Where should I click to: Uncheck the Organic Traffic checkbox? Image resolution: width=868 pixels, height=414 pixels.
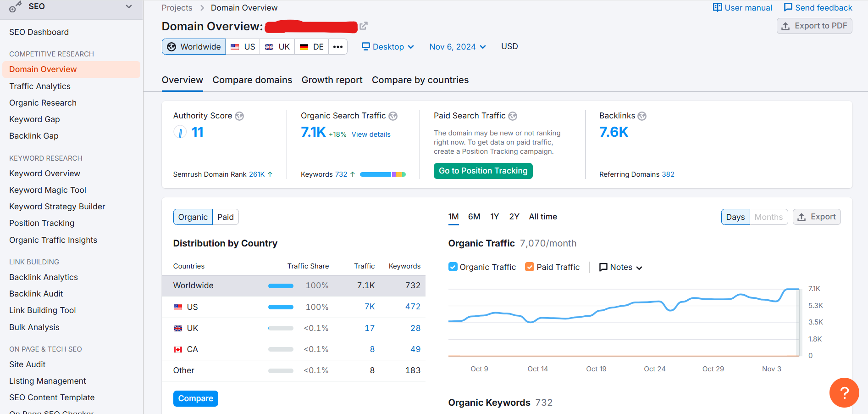coord(453,267)
